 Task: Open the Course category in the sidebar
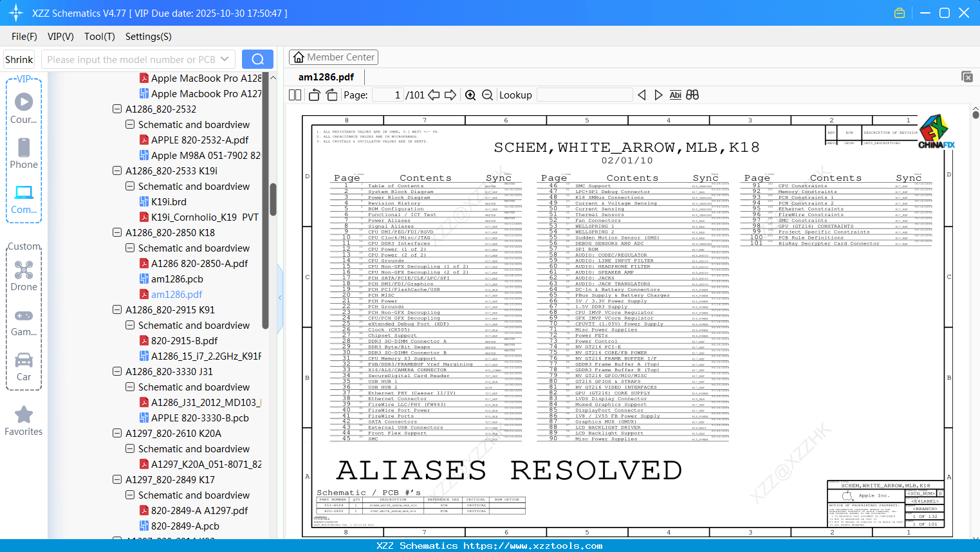24,108
